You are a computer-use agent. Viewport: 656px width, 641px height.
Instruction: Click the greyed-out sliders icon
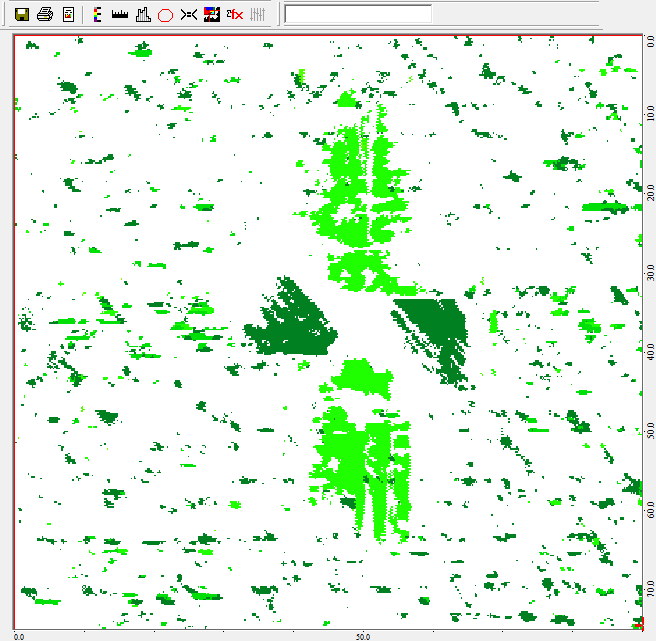coord(258,15)
